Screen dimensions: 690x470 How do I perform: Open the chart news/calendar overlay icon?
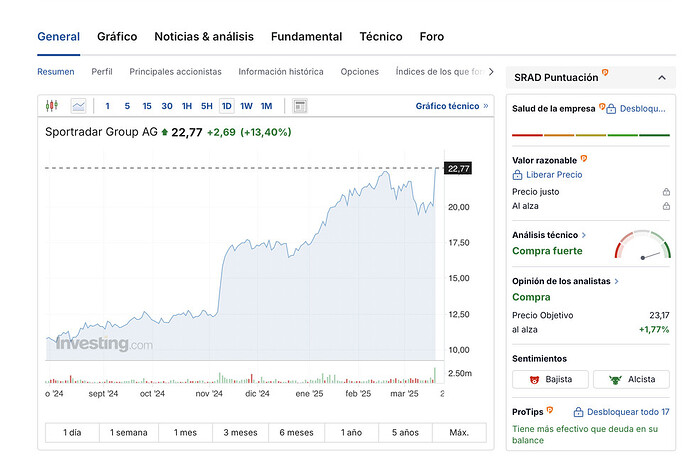pyautogui.click(x=300, y=106)
